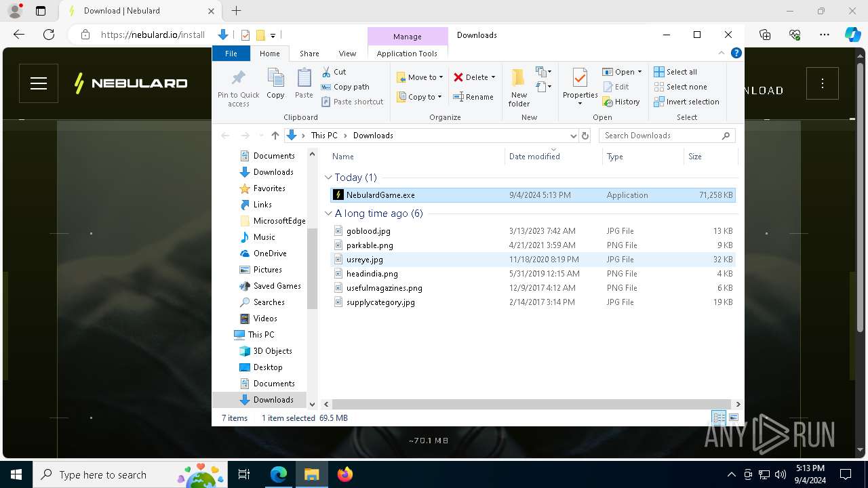
Task: Open Pictures in navigation pane
Action: click(267, 270)
